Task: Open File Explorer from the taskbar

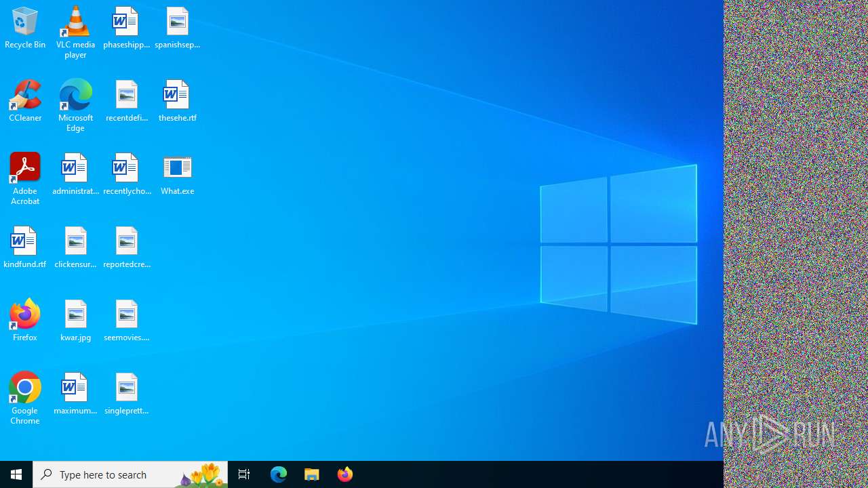Action: point(312,474)
